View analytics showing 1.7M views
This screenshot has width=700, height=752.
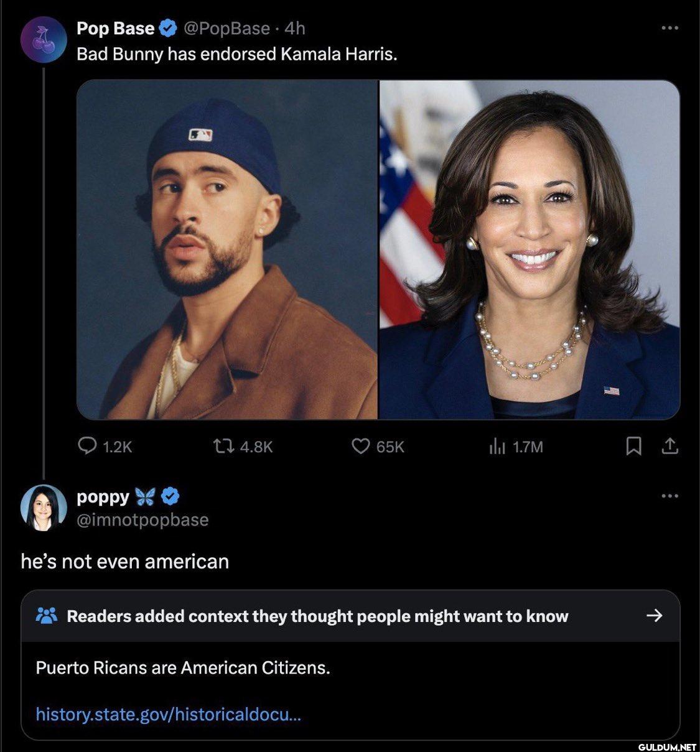pyautogui.click(x=497, y=446)
